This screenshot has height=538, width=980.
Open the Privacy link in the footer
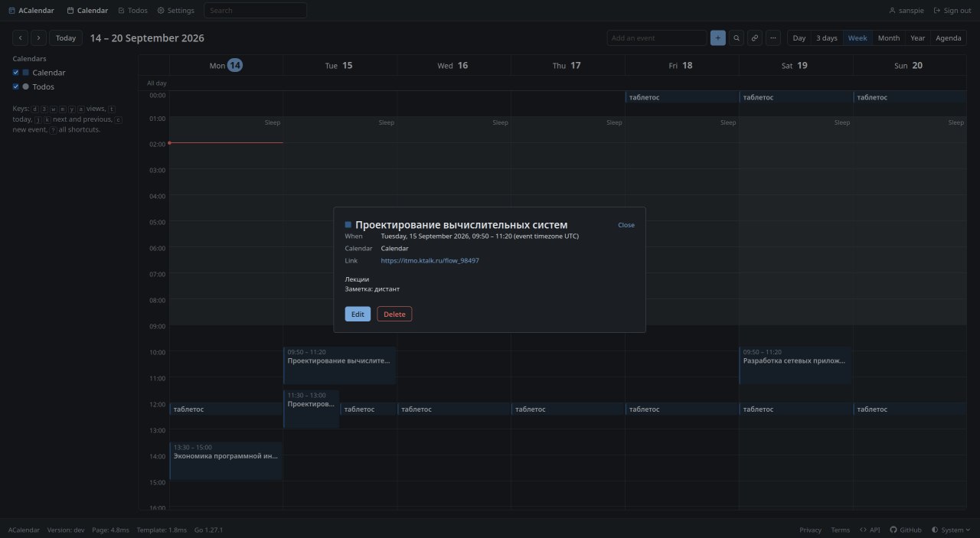coord(810,530)
